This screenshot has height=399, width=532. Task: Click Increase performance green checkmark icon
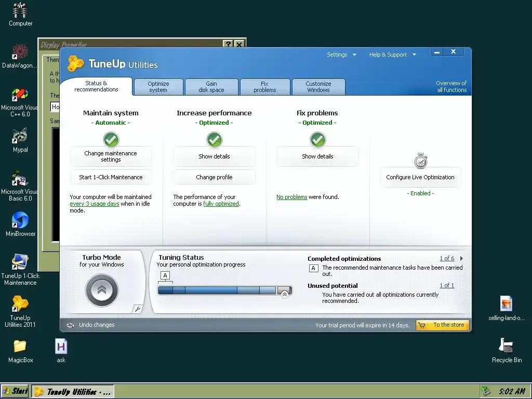pyautogui.click(x=214, y=139)
